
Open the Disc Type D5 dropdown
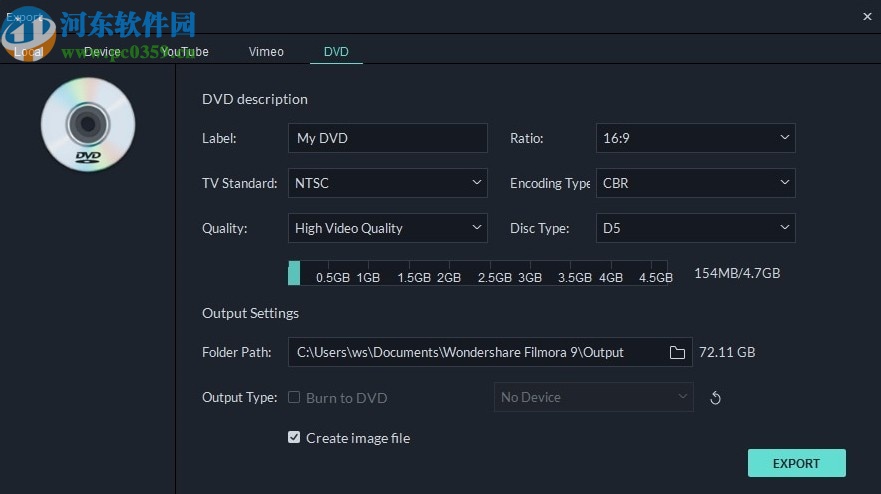coord(695,228)
